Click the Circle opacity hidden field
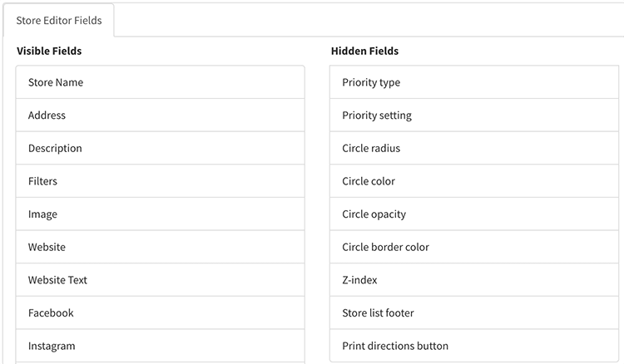Viewport: 624px width, 364px height. pyautogui.click(x=474, y=214)
